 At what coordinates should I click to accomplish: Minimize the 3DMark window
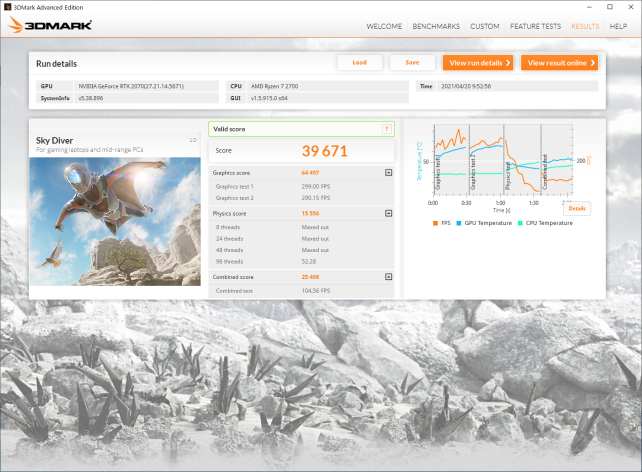pyautogui.click(x=589, y=7)
